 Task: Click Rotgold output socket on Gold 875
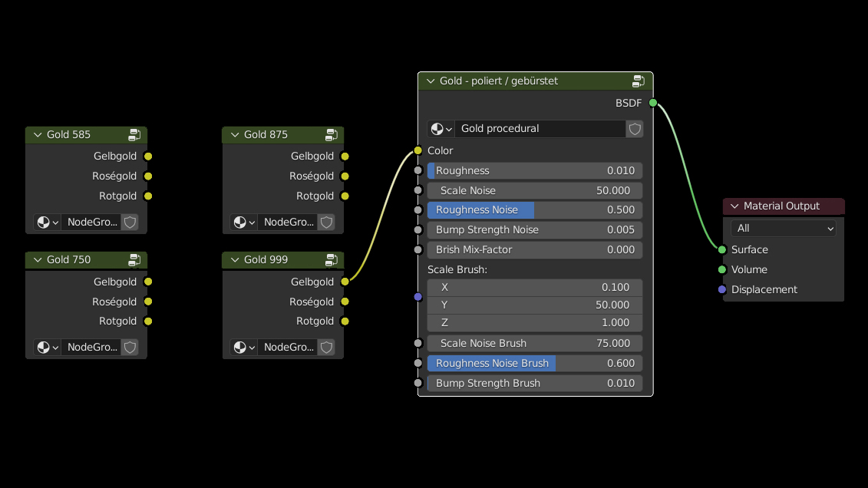345,196
